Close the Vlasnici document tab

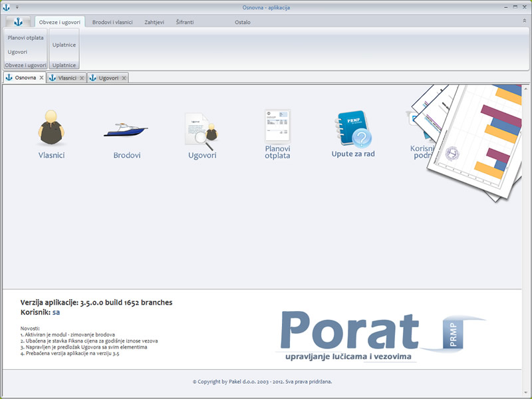pyautogui.click(x=82, y=78)
